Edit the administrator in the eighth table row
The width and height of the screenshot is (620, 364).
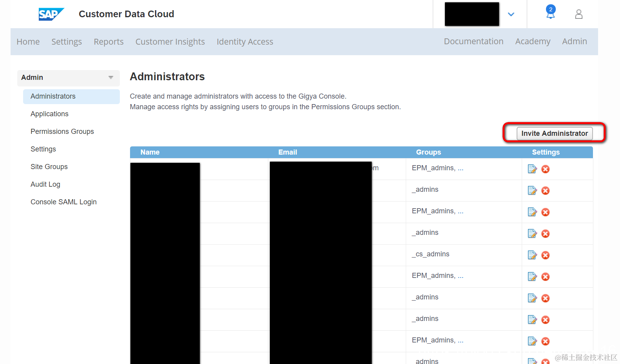click(x=532, y=320)
